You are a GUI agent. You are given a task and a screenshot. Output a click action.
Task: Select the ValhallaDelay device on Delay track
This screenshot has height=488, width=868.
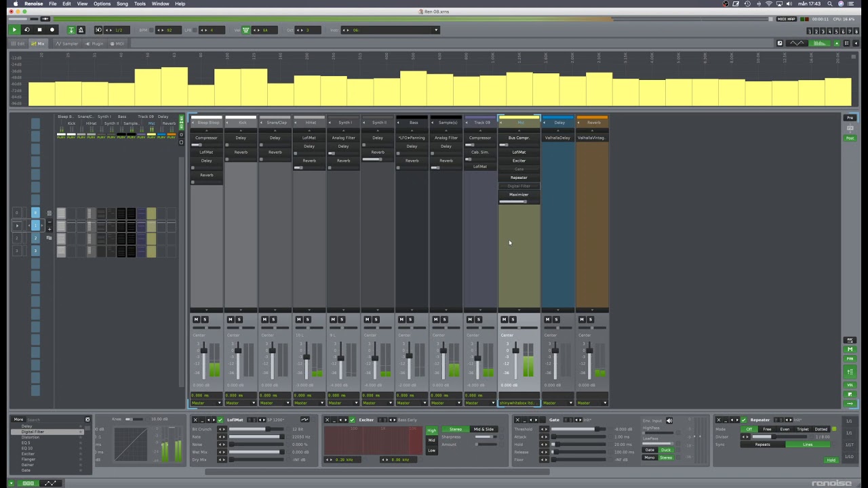tap(558, 138)
